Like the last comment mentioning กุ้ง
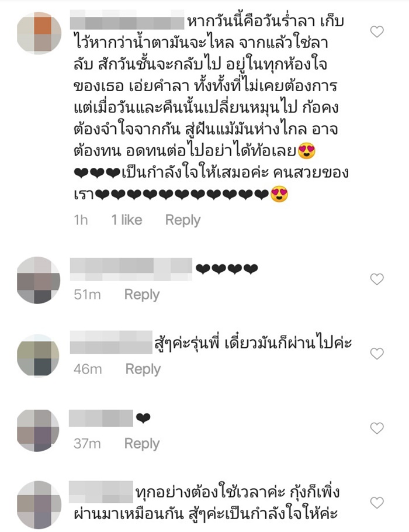This screenshot has width=409, height=532. (377, 503)
